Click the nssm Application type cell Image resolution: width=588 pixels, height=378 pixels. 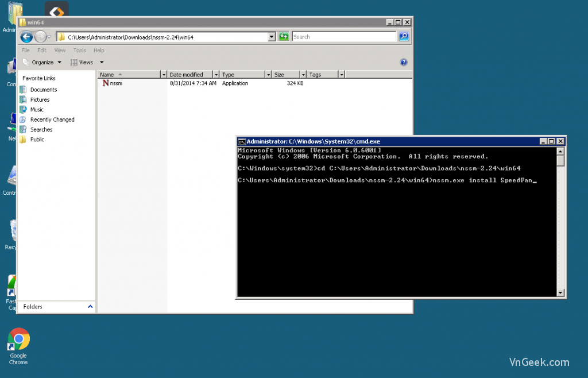click(235, 83)
